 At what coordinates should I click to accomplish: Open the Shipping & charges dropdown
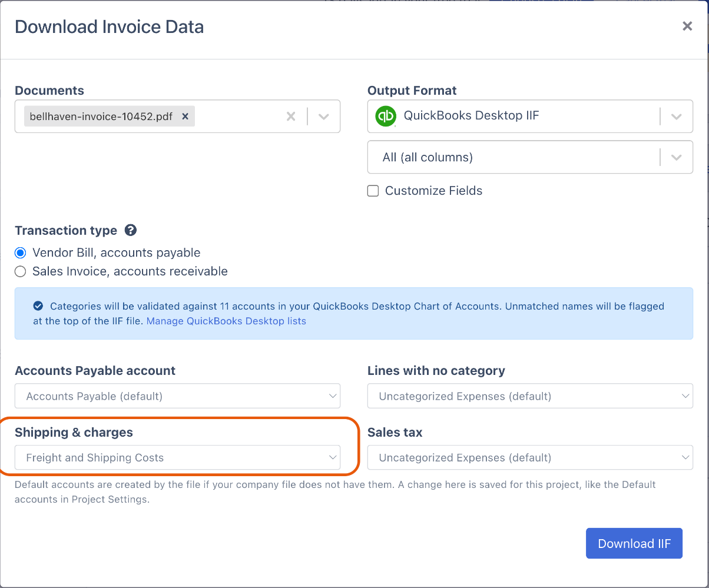[x=177, y=457]
